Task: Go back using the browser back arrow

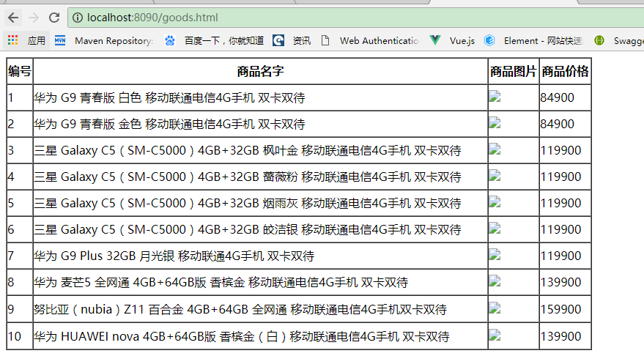Action: click(x=13, y=18)
